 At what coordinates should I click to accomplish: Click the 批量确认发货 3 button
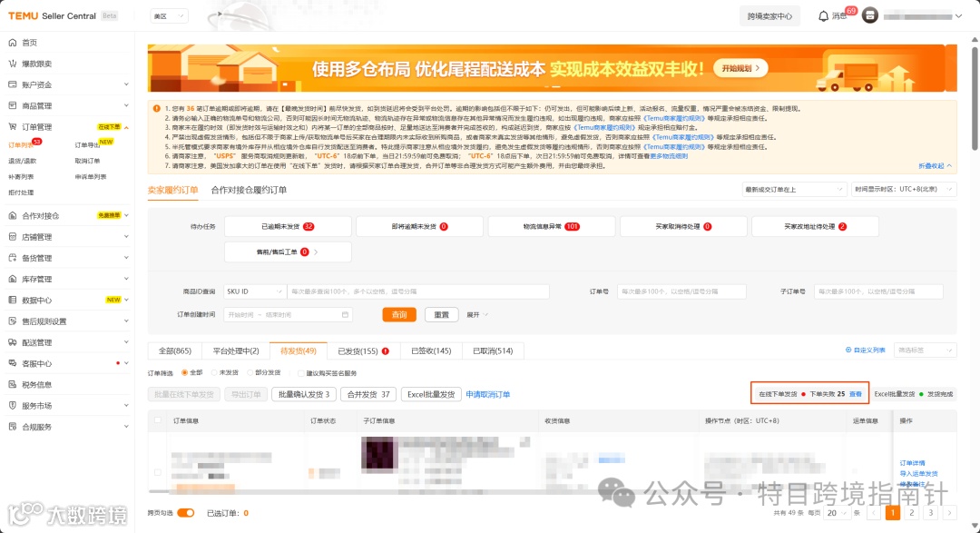[x=304, y=394]
